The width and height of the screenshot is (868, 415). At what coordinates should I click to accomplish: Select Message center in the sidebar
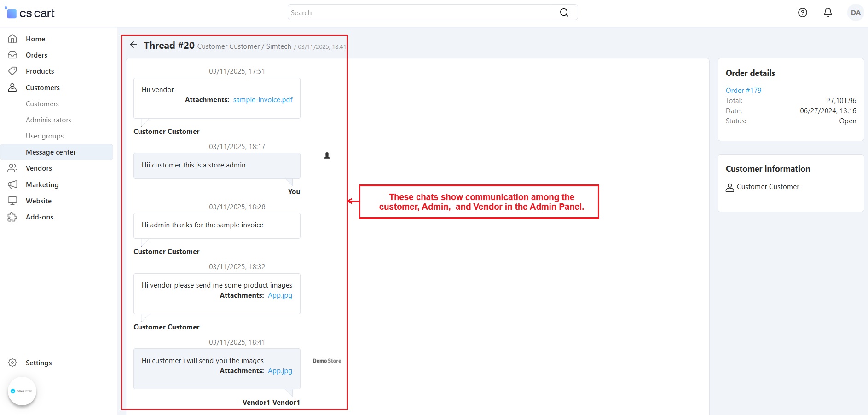[51, 152]
